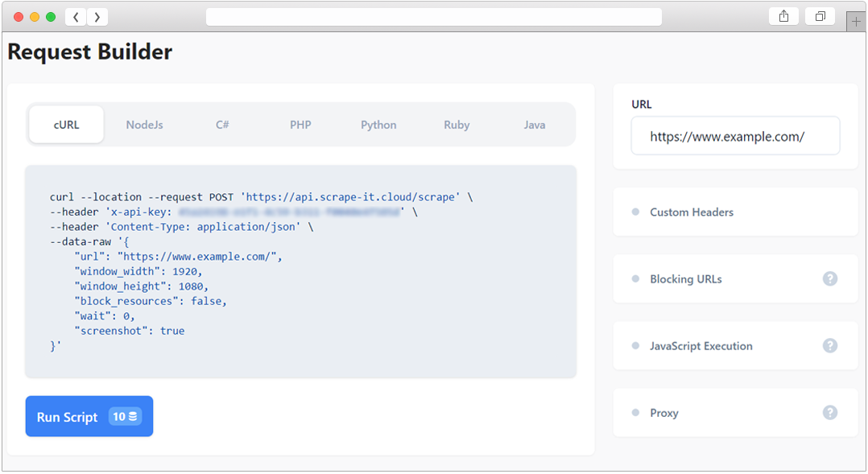Click the --data-raw line in code

pyautogui.click(x=89, y=241)
